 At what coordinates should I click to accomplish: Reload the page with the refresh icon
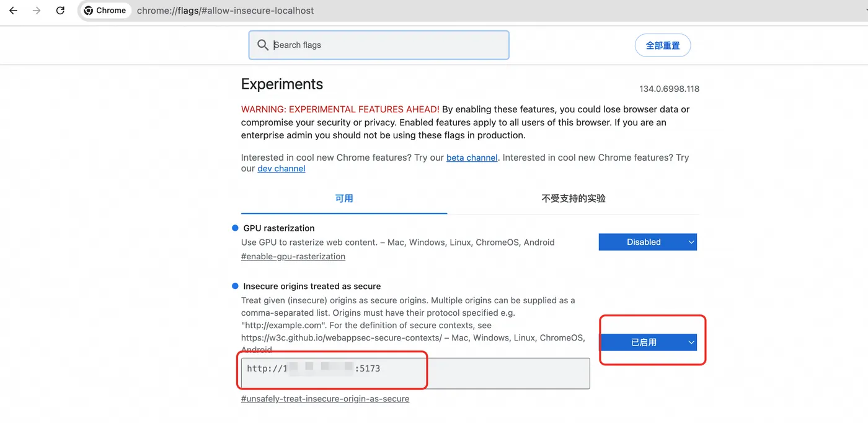pyautogui.click(x=60, y=11)
